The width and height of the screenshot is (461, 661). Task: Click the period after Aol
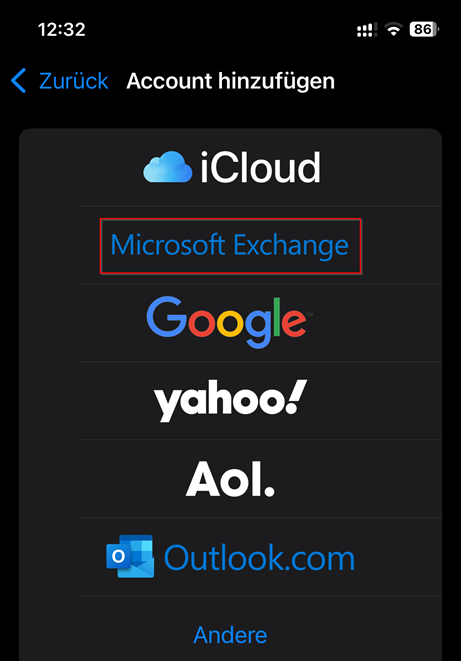[270, 491]
